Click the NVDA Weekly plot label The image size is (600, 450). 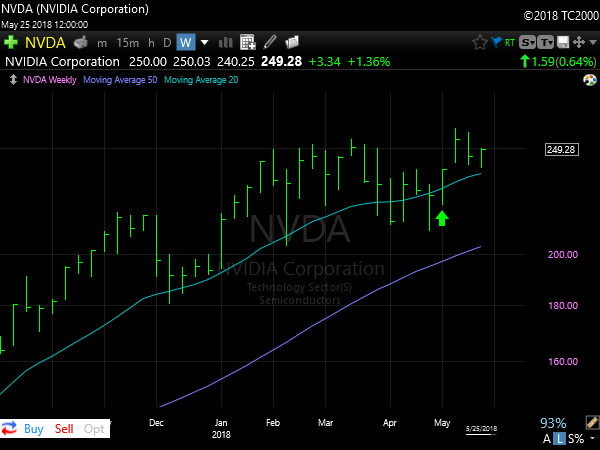click(50, 80)
